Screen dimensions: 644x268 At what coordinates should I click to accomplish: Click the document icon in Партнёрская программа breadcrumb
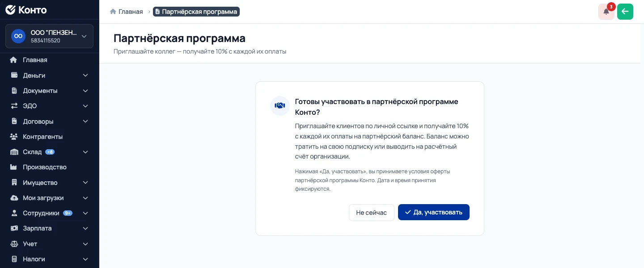click(157, 12)
